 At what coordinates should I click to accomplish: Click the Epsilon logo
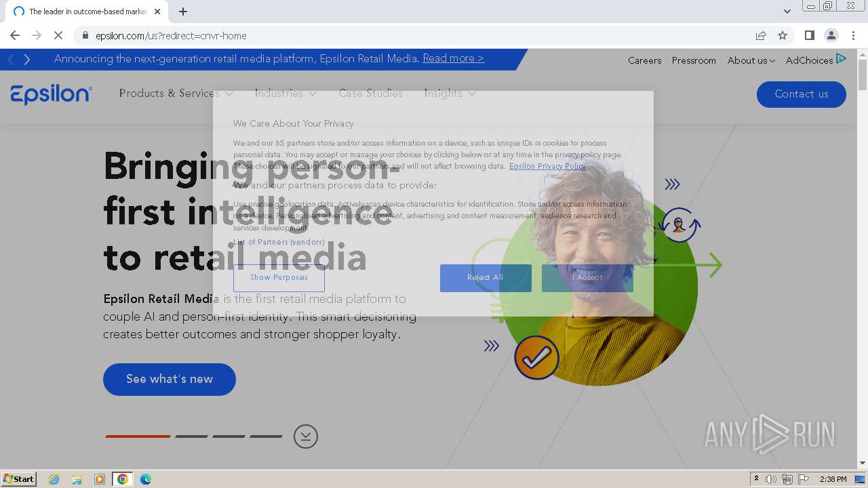tap(52, 94)
